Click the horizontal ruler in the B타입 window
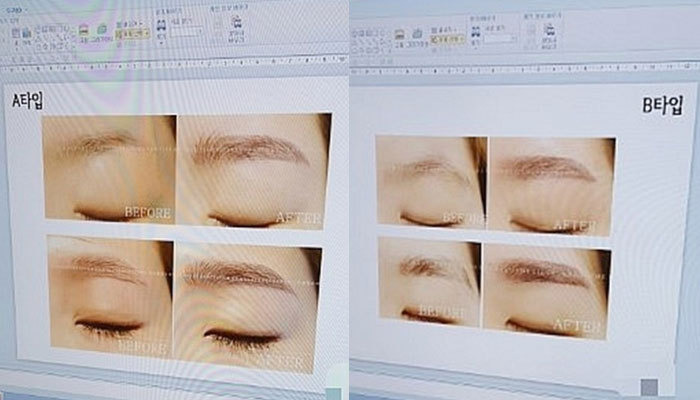Image resolution: width=700 pixels, height=400 pixels. [x=525, y=69]
